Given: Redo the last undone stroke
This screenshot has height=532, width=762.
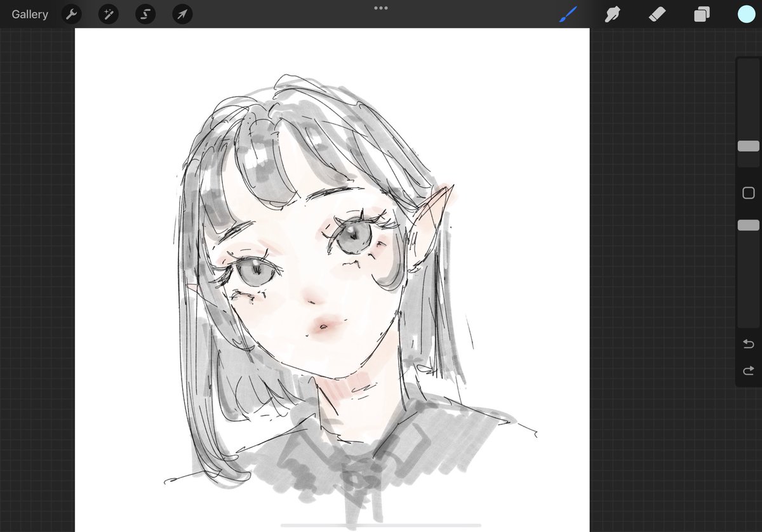Looking at the screenshot, I should click(x=749, y=370).
